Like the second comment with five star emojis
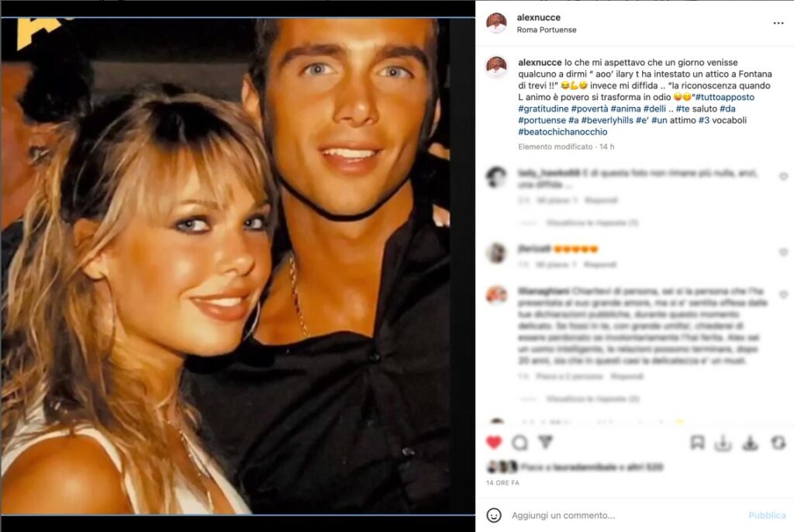Image resolution: width=794 pixels, height=532 pixels. [x=783, y=252]
